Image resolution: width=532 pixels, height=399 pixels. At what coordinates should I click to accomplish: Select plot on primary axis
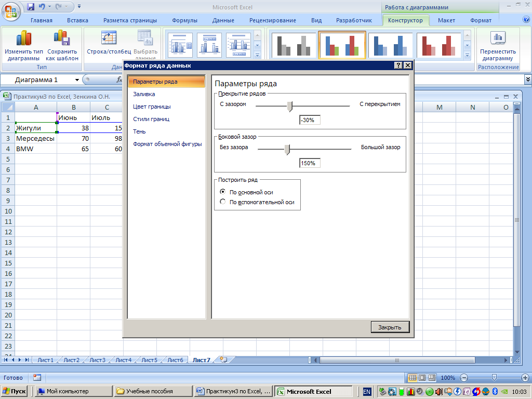pos(222,192)
